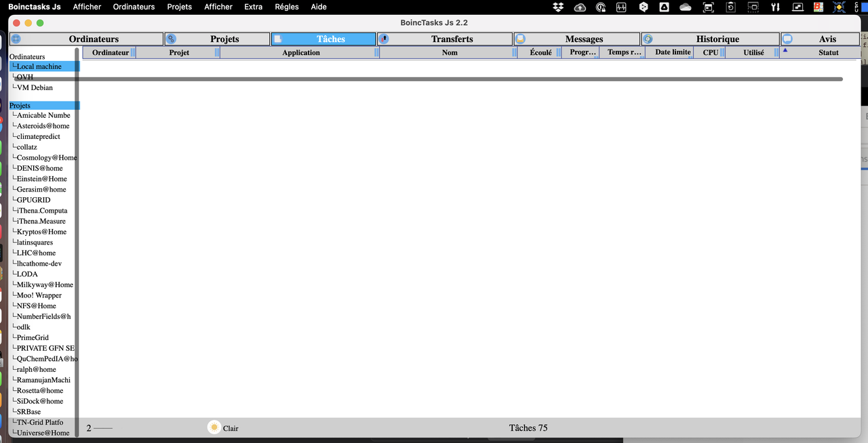This screenshot has height=443, width=868.
Task: Select Universe@Home project
Action: [43, 433]
